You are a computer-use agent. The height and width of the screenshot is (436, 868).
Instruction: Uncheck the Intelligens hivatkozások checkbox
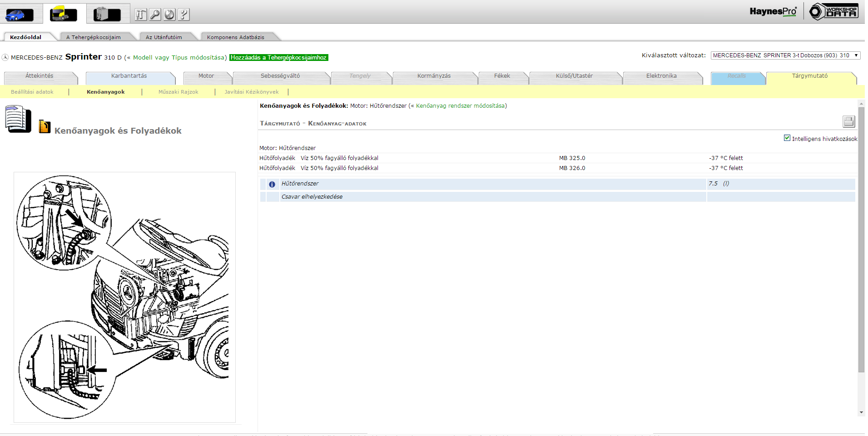pos(787,138)
